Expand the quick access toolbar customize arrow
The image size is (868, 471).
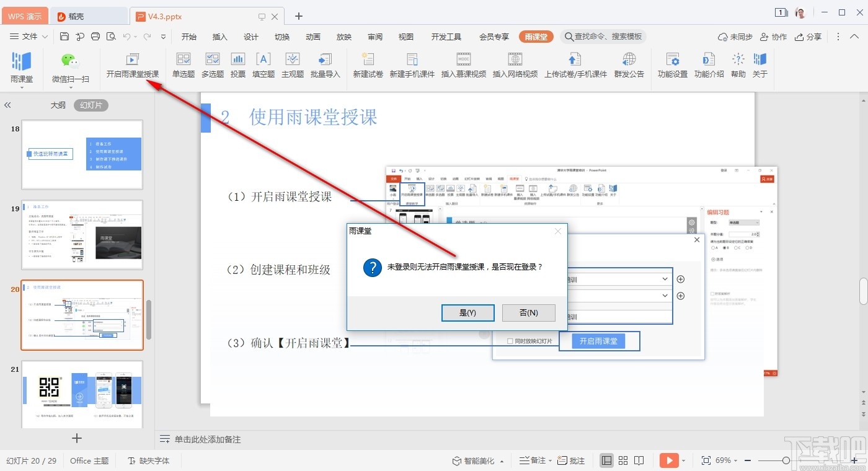click(163, 37)
